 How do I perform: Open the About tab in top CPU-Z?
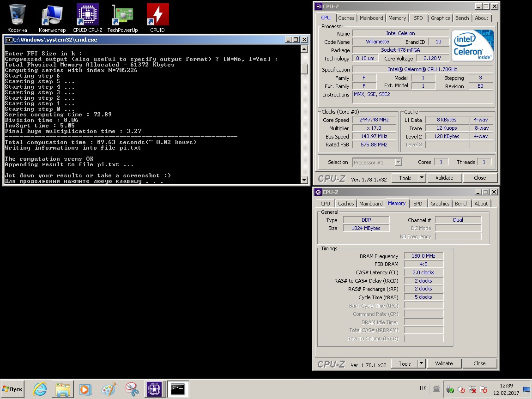click(x=482, y=18)
